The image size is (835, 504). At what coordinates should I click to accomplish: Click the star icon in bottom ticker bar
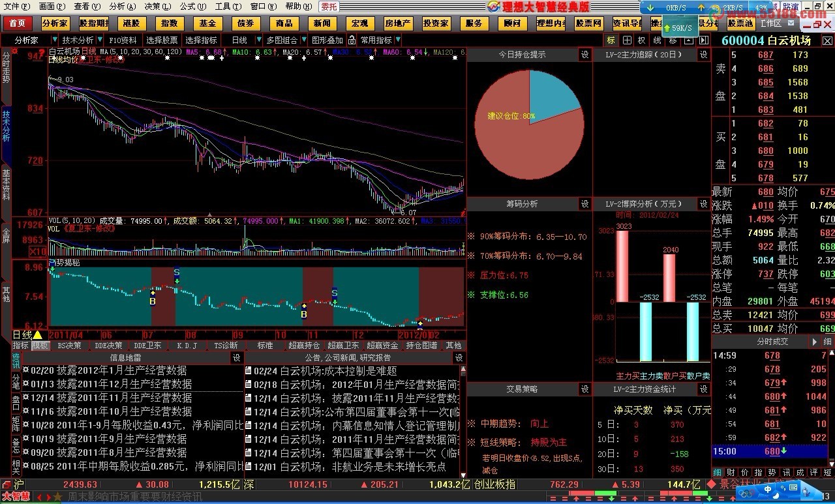[58, 497]
